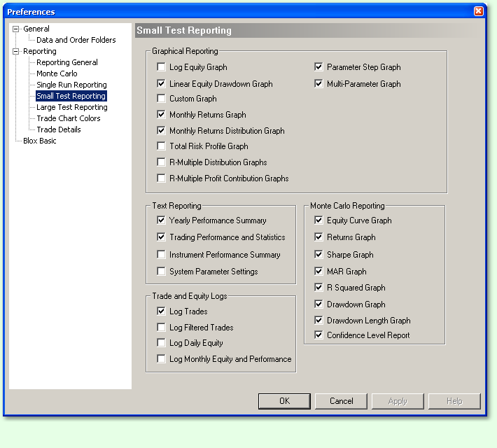Enable Log Equity Graph checkbox
The image size is (497, 448).
161,67
